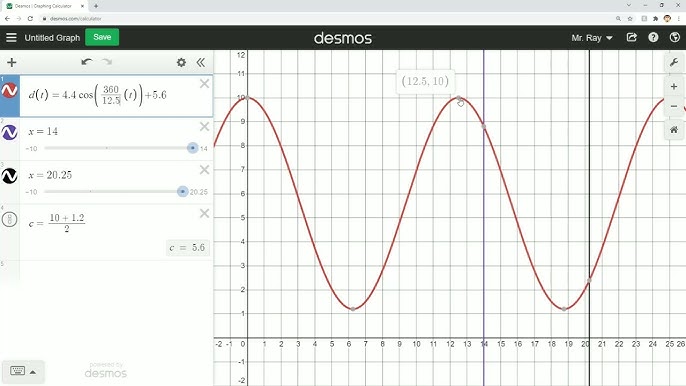Viewport: 686px width, 386px height.
Task: Add a new item with plus icon
Action: 12,63
